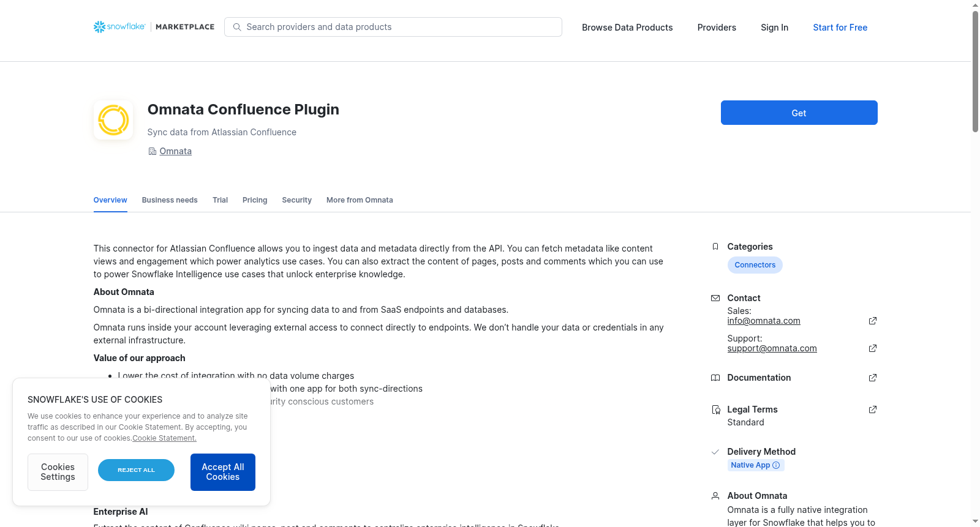980x527 pixels.
Task: Go to More from Omnata tab
Action: [360, 200]
